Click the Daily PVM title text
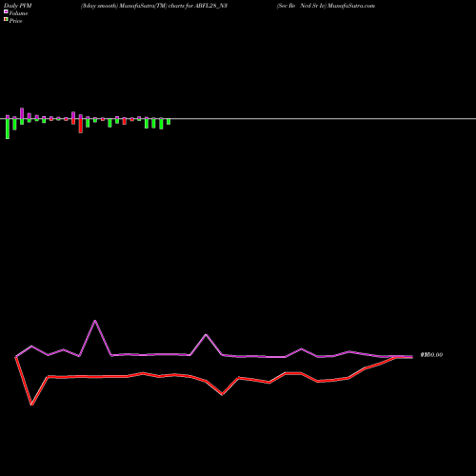Screen dimensions: 476x476 18,6
